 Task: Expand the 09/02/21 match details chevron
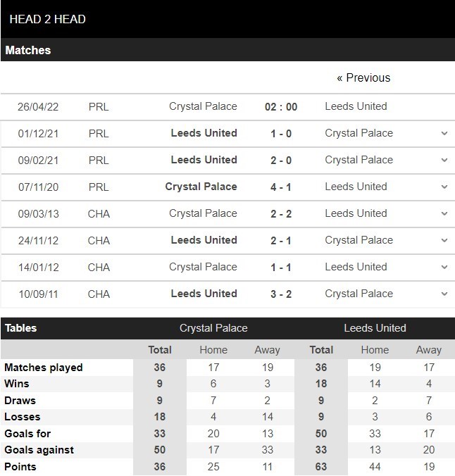(444, 160)
